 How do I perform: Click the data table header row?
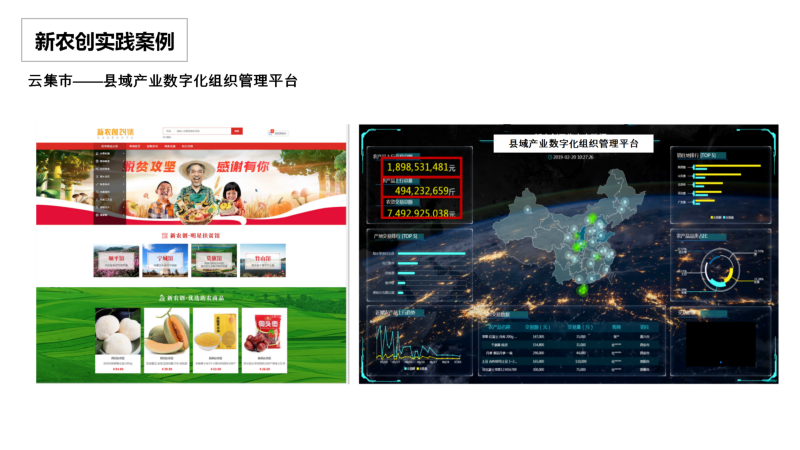click(x=569, y=327)
